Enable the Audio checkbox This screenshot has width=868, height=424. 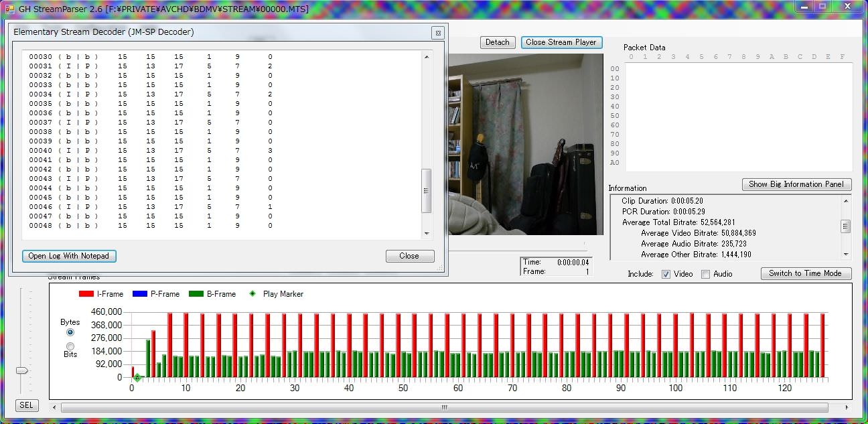[705, 274]
